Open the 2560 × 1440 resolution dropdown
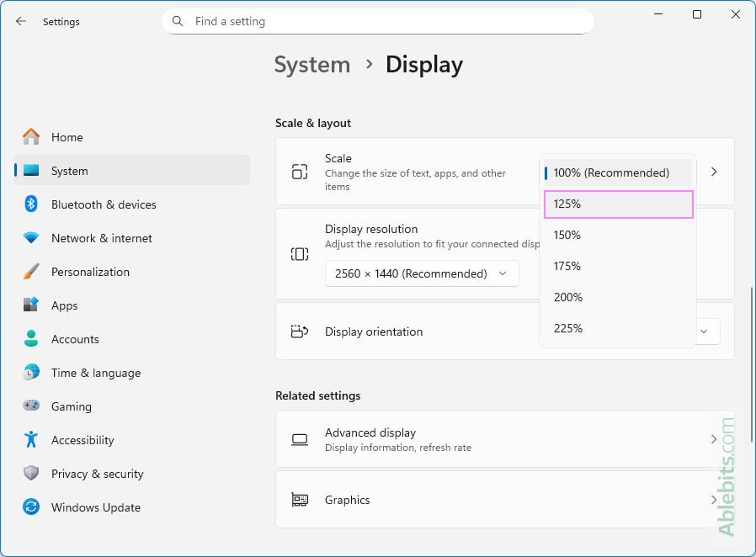 422,273
